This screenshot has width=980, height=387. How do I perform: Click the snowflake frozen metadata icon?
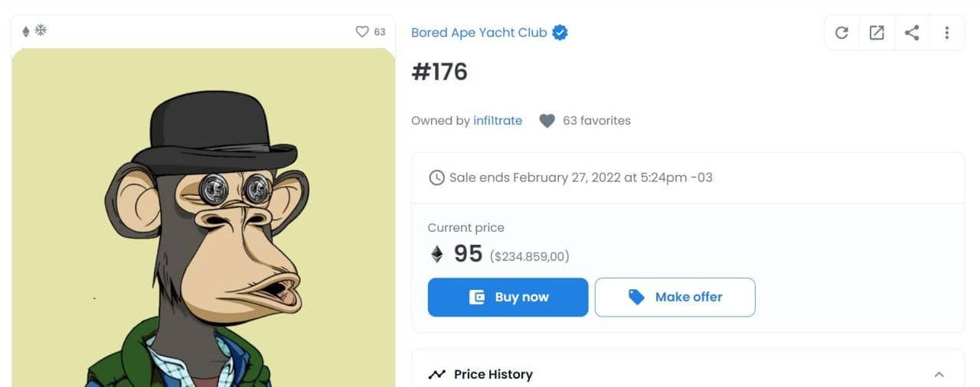tap(41, 31)
